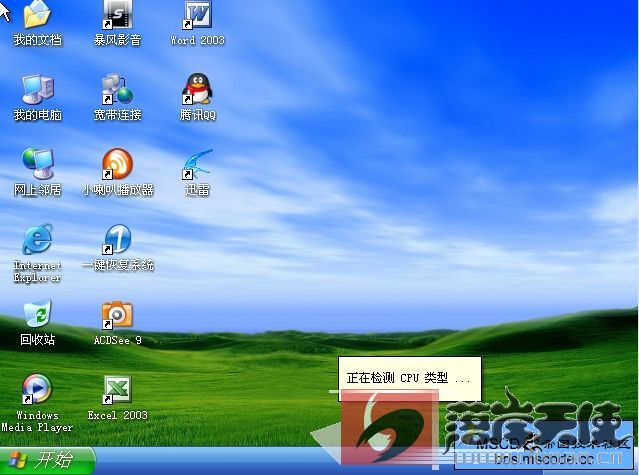Click the 正在检测 CPU 类型 message box
Screen dimensions: 639x475
(410, 379)
